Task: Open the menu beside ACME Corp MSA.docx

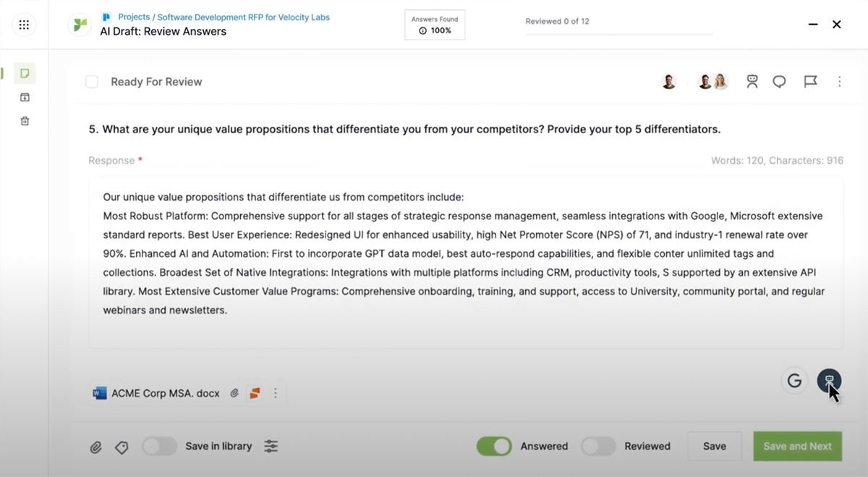Action: coord(275,392)
